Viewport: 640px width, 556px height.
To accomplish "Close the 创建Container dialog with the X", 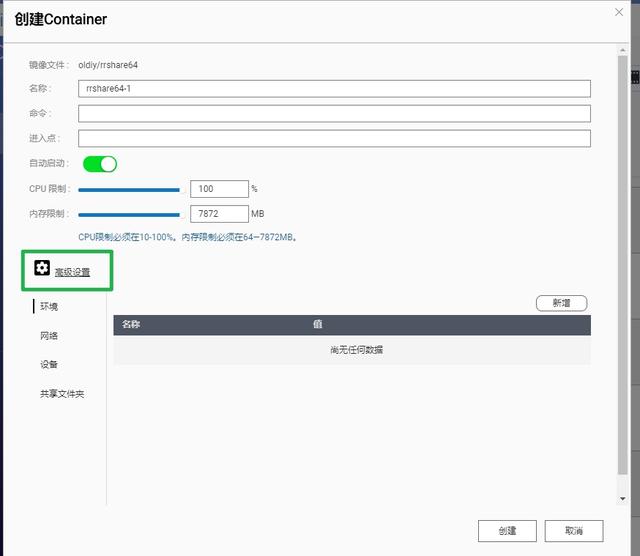I will [x=621, y=13].
